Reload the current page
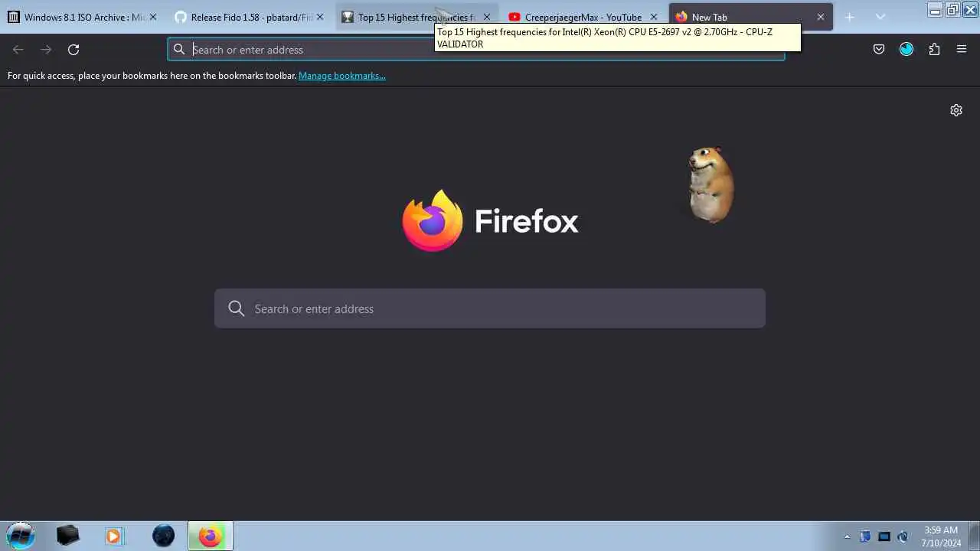 pos(73,50)
